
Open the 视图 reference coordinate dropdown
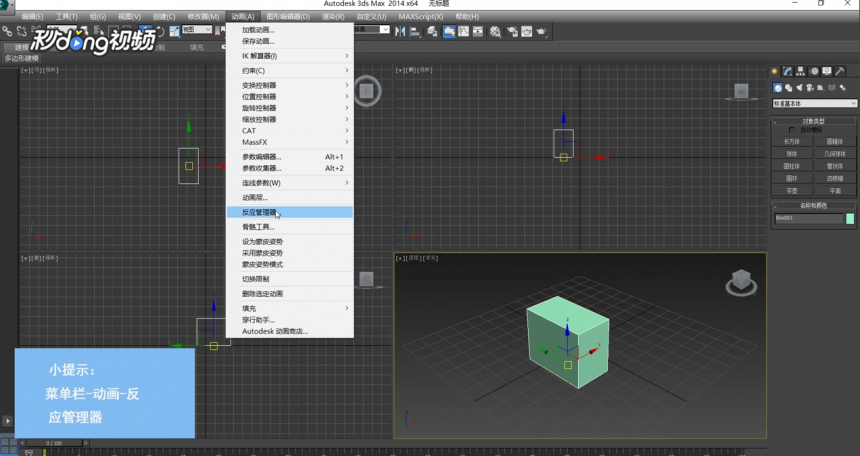coord(196,30)
